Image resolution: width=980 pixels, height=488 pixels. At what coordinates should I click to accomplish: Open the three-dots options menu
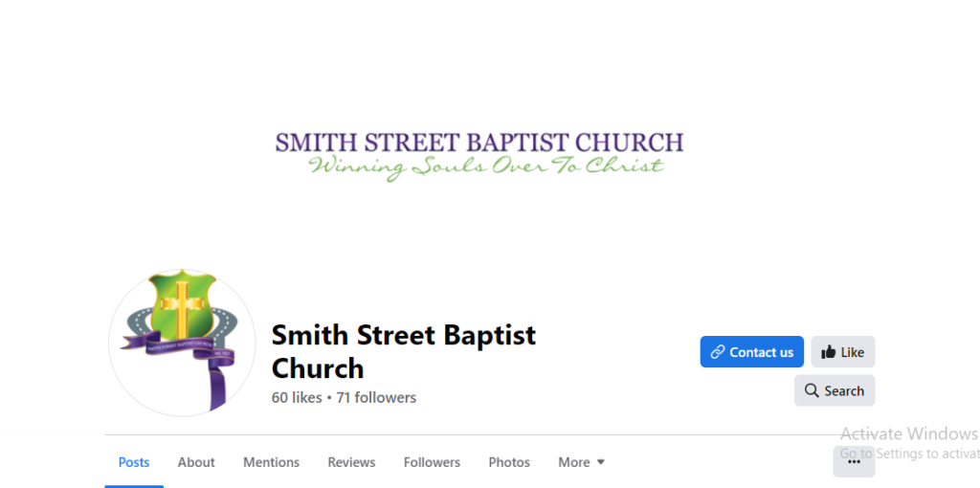[854, 461]
